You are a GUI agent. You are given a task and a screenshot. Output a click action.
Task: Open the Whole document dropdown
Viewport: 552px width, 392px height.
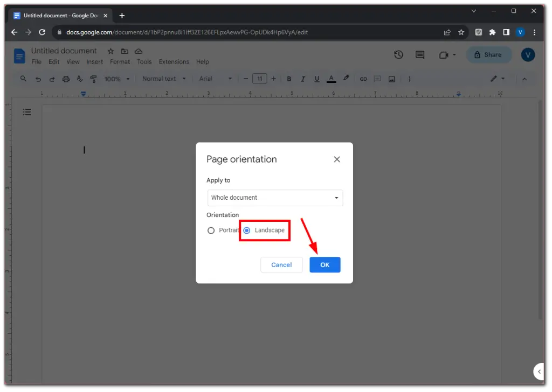coord(275,198)
